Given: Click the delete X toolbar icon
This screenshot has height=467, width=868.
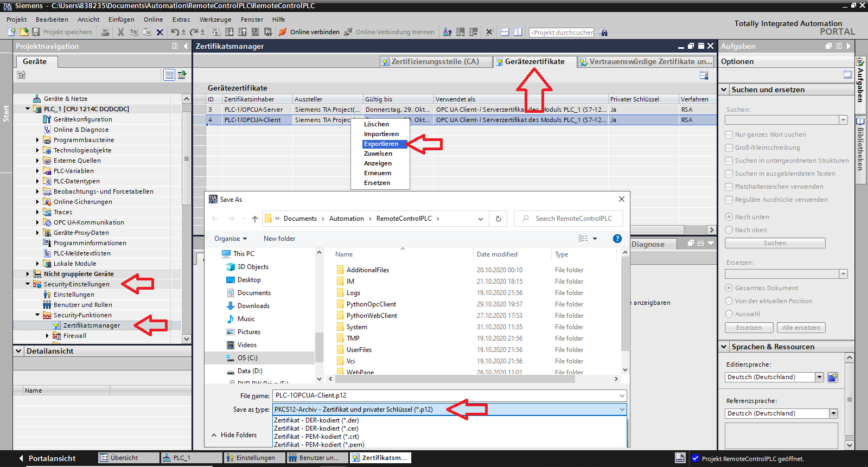Looking at the screenshot, I should point(160,32).
